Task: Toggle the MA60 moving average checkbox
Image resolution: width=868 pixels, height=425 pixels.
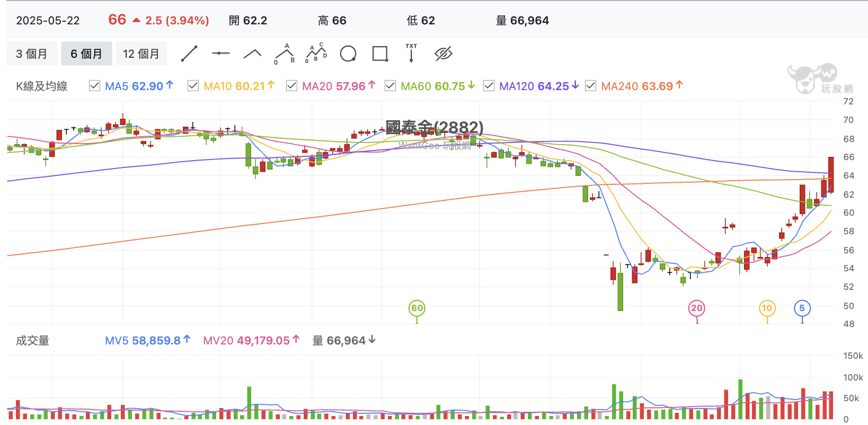Action: 390,86
